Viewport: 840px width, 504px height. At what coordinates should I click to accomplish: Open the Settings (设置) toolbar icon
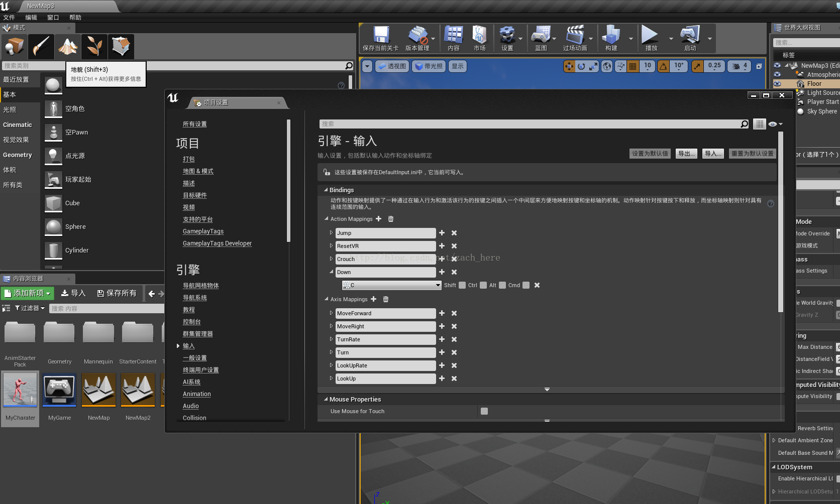(x=507, y=39)
